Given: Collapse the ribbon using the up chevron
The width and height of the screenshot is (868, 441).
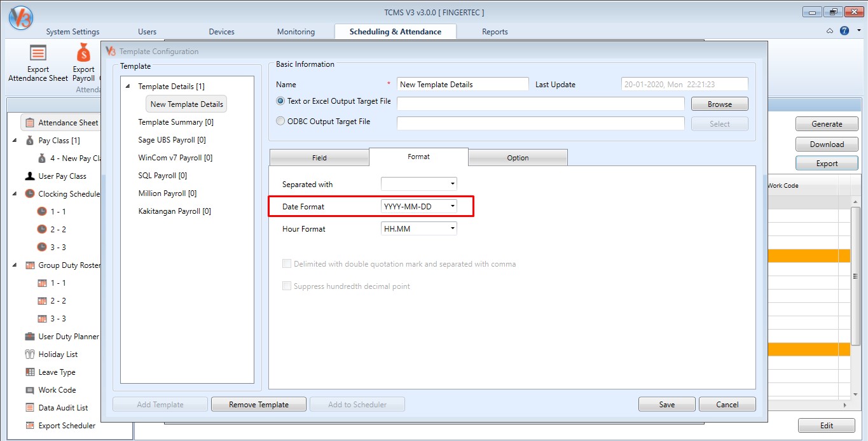Looking at the screenshot, I should (x=830, y=31).
